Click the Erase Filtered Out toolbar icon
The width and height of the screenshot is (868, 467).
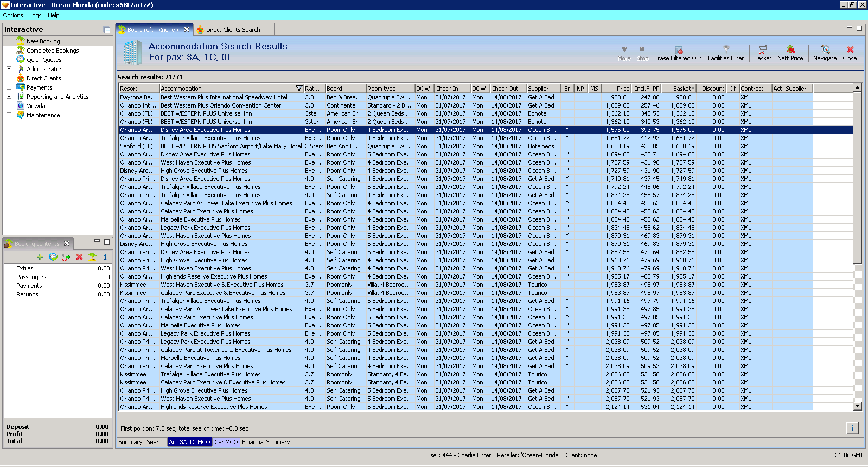[678, 49]
